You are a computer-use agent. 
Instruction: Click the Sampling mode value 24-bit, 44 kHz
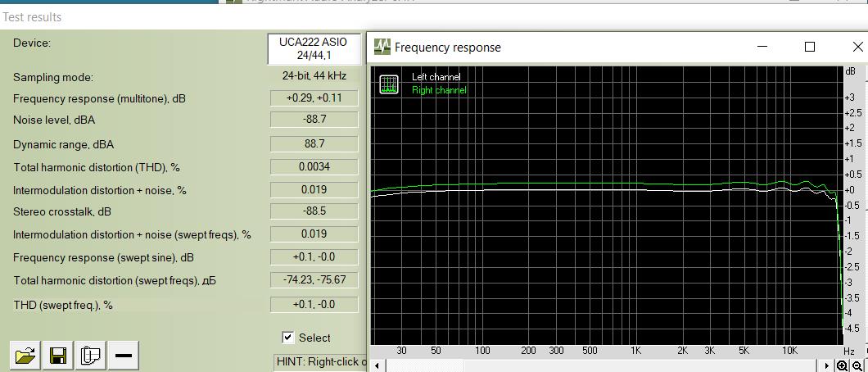[314, 76]
